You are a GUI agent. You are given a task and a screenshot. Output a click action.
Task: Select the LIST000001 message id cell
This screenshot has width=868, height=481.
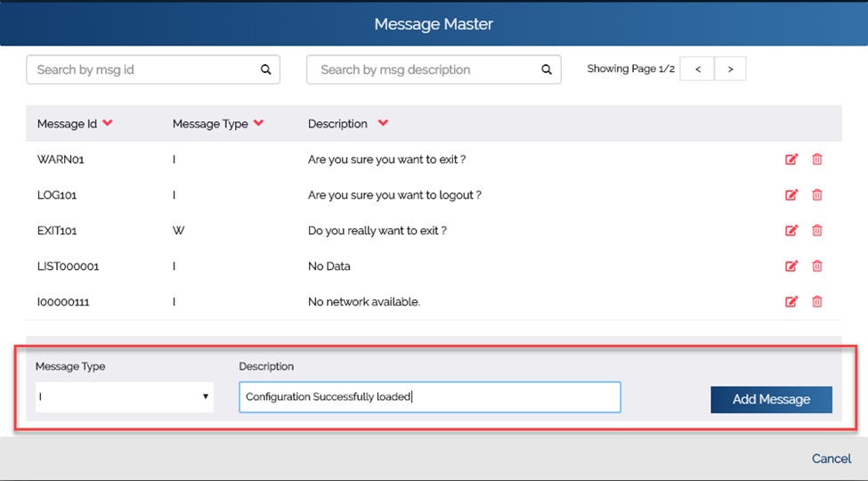(68, 266)
